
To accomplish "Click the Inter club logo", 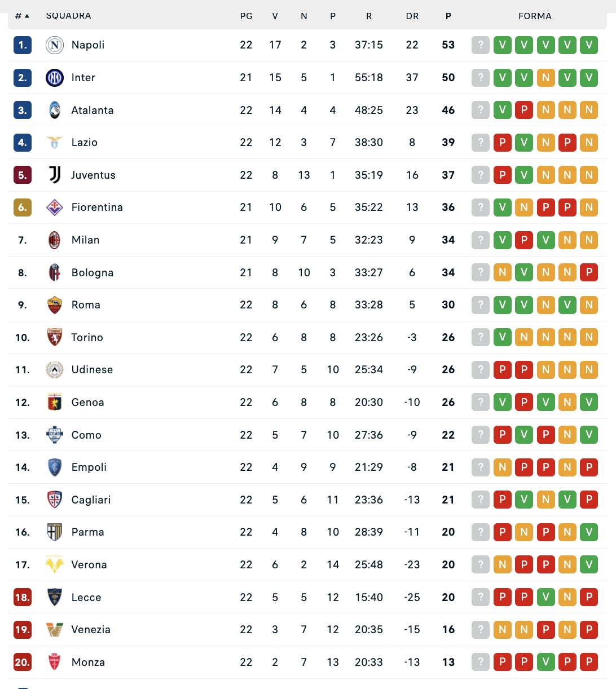I will coord(55,78).
